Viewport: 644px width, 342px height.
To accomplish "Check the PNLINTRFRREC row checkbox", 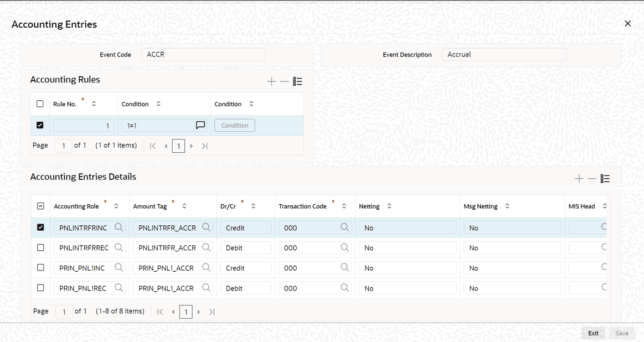I will 40,247.
